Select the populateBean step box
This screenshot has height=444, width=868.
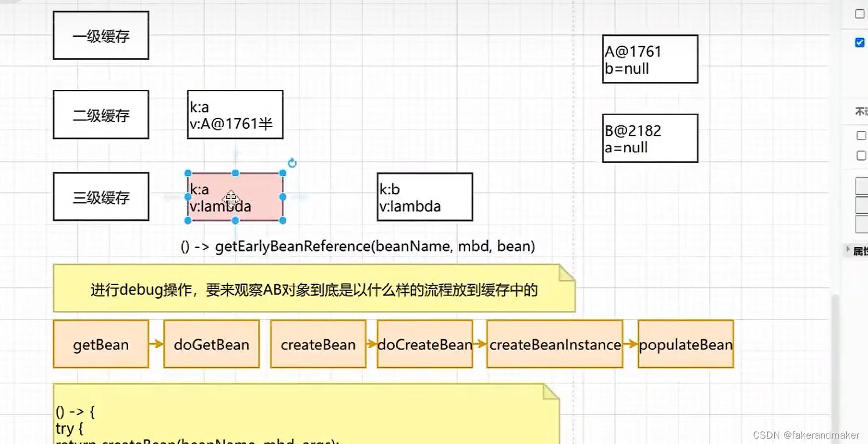pos(685,344)
